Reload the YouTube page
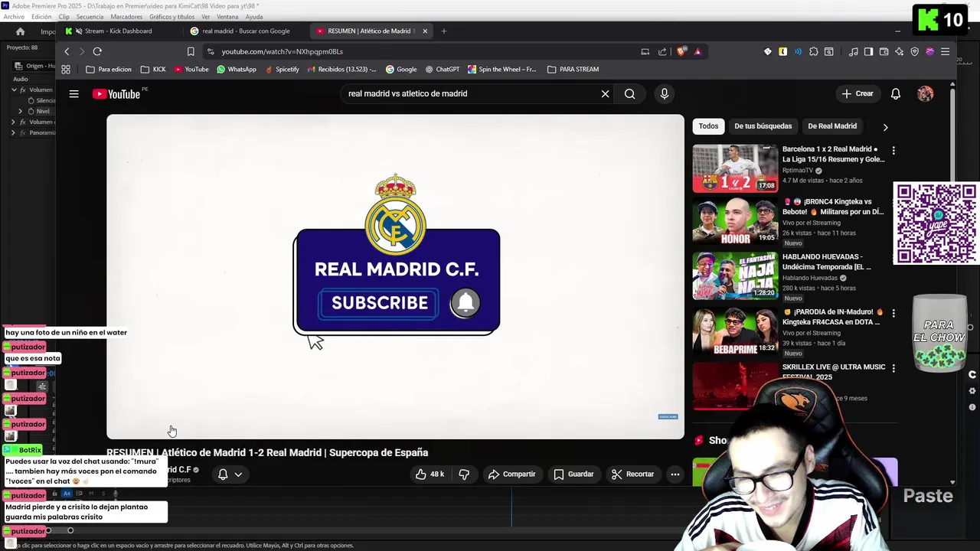 tap(97, 51)
